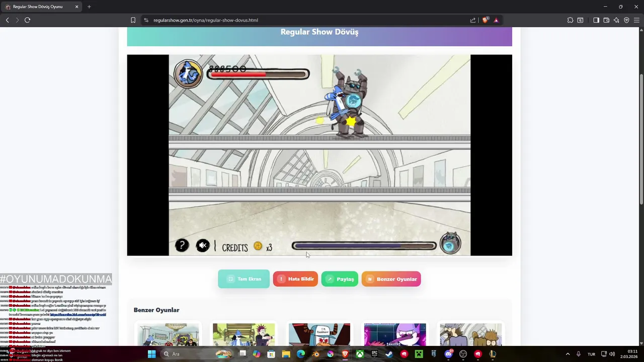Viewport: 644px width, 362px height.
Task: Open Discord from the taskbar
Action: (448, 354)
